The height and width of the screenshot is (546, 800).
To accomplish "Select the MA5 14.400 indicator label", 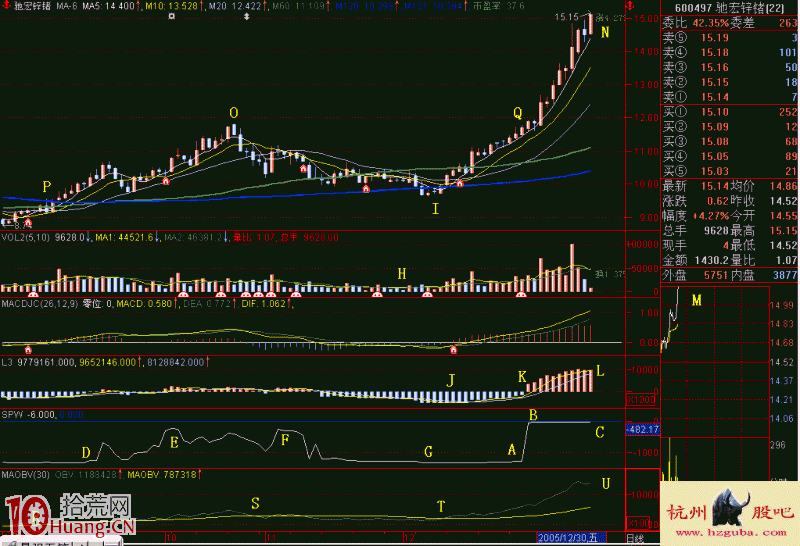I will coord(109,6).
